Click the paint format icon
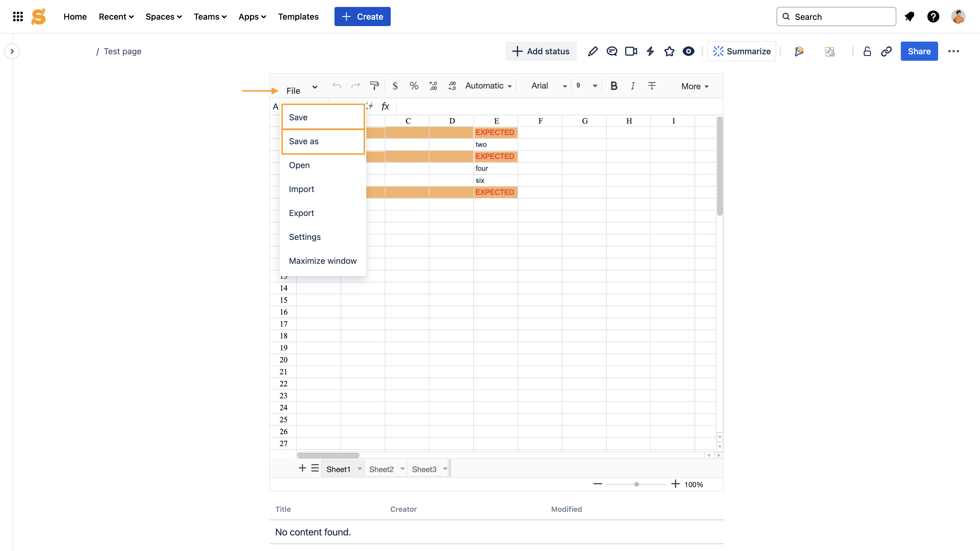Screen dimensions: 980x551 point(374,86)
